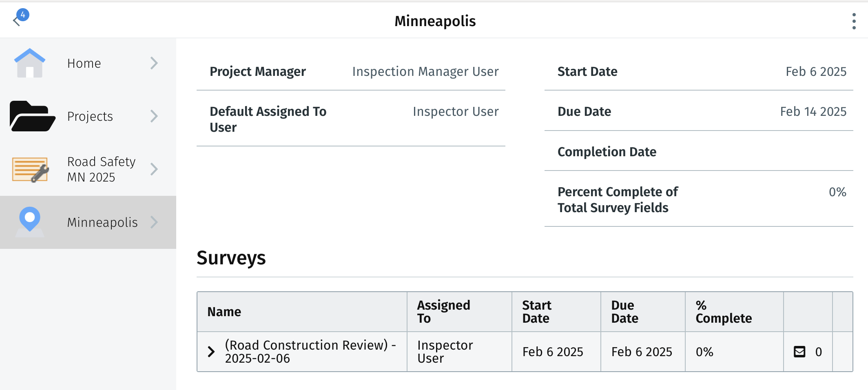Viewport: 868px width, 390px height.
Task: Click the blue notification badge showing 4
Action: coord(23,15)
